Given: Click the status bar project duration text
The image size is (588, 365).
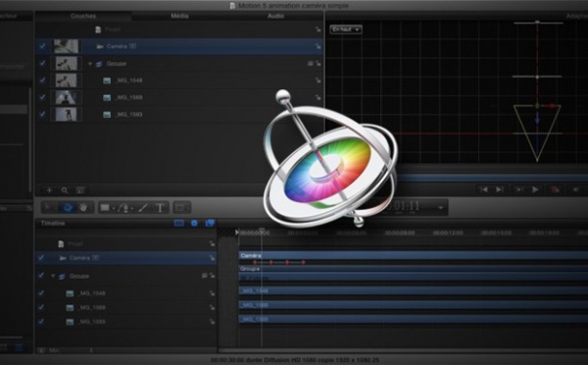Looking at the screenshot, I should (x=295, y=360).
